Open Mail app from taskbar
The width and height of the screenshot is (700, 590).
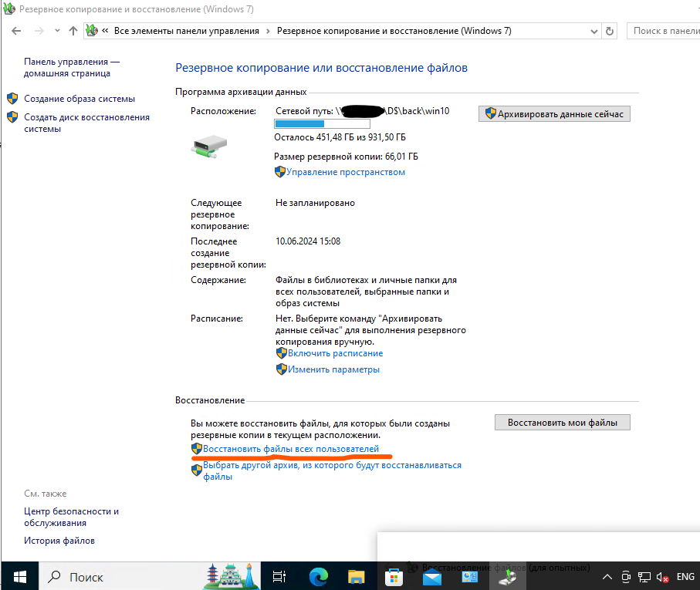pyautogui.click(x=431, y=578)
